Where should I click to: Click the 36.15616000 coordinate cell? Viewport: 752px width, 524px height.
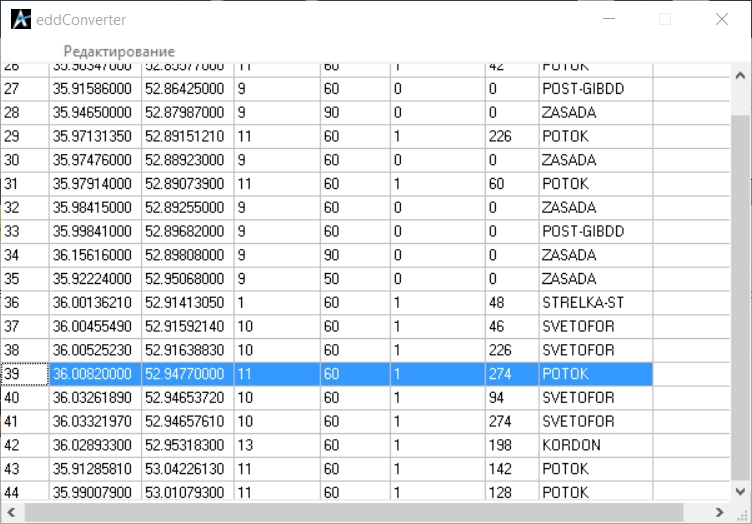[x=95, y=255]
